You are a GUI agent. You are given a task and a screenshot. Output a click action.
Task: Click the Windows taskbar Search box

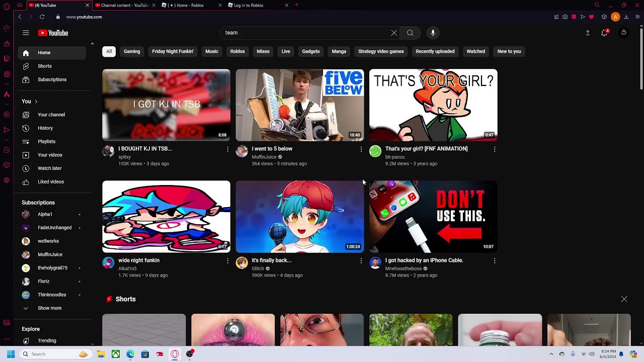(x=55, y=354)
